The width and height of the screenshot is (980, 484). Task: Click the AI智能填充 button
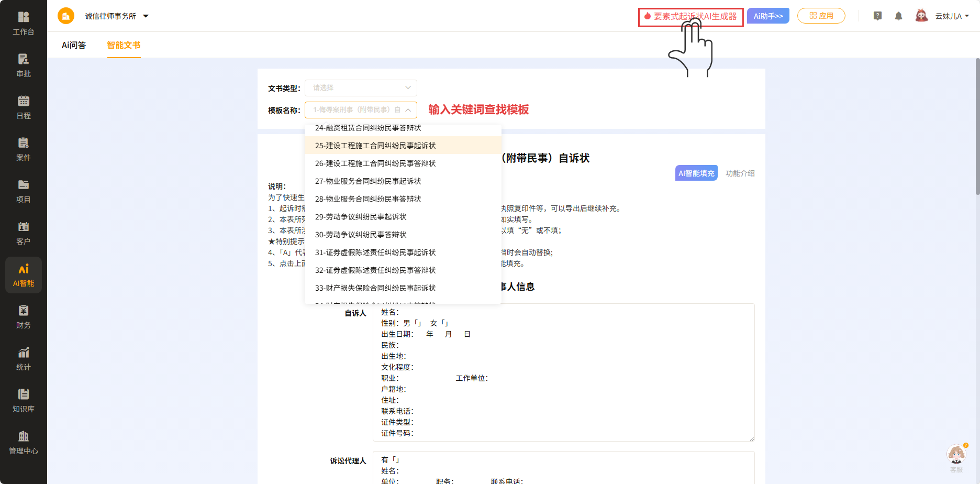[x=696, y=173]
